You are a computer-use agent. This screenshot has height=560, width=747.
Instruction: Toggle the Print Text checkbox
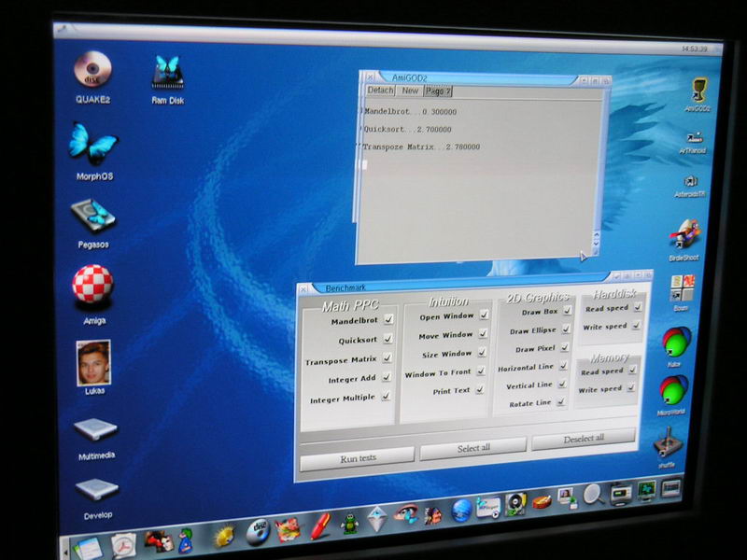point(480,389)
